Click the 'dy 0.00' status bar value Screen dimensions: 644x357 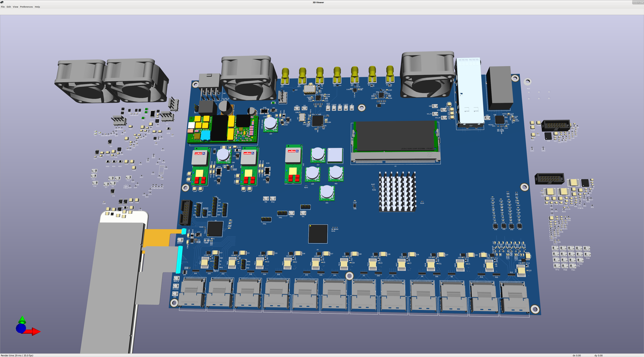point(598,355)
